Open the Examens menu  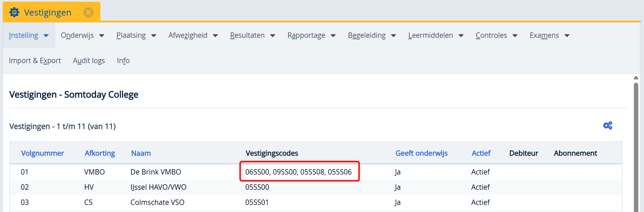(x=549, y=35)
